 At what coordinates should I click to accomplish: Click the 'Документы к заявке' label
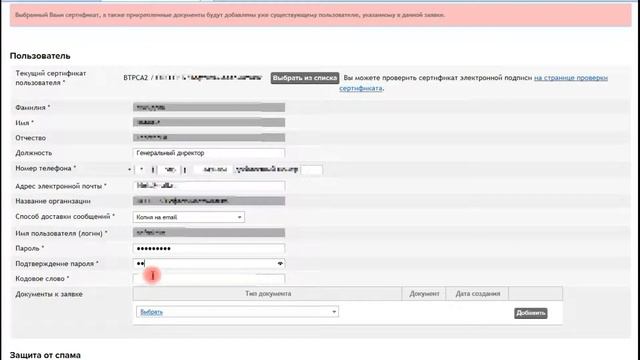(x=49, y=294)
